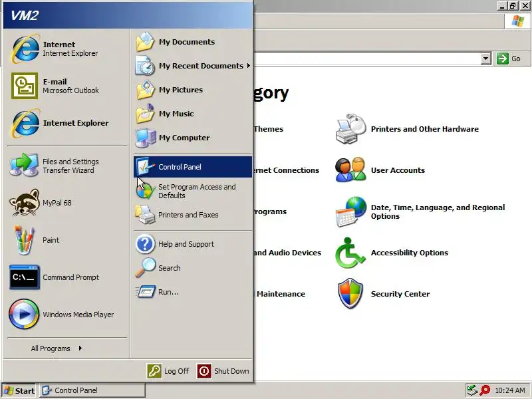Click the My Pictures label
The width and height of the screenshot is (532, 399).
coord(181,90)
